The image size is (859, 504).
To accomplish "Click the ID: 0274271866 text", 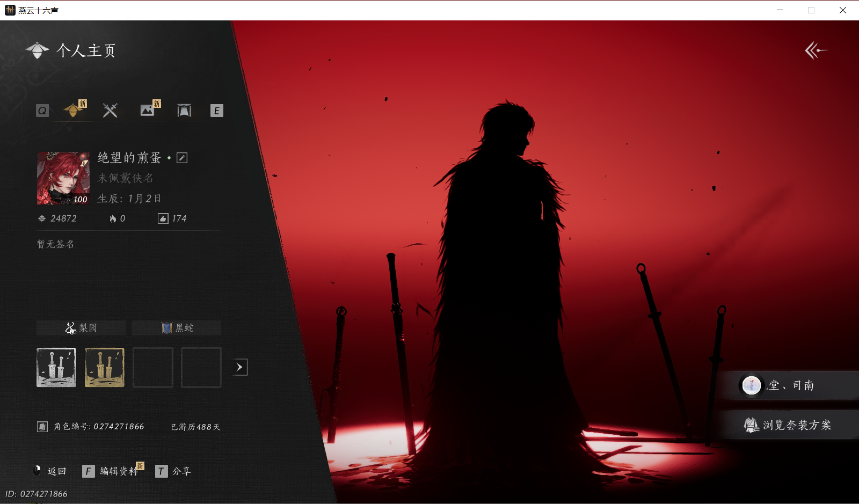I will (x=37, y=494).
